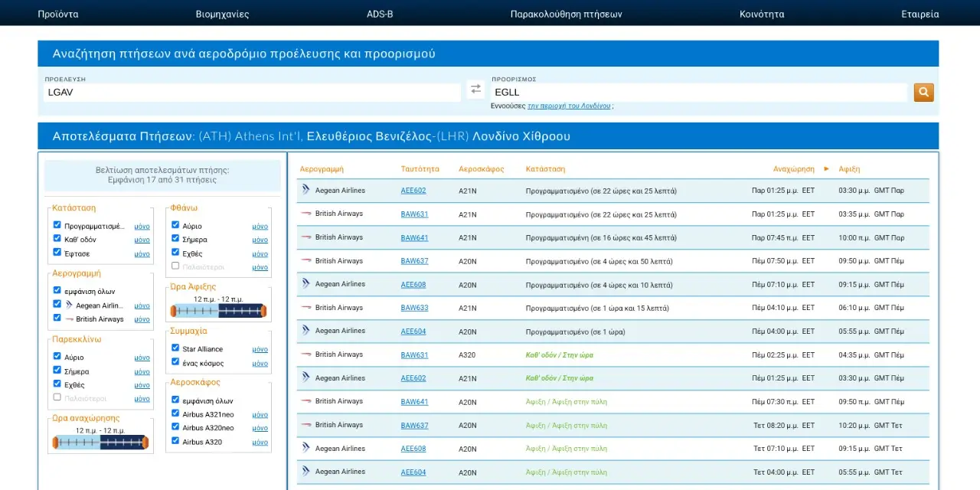Screen dimensions: 980x490
Task: Toggle Σήμερα checkbox under Φθάνω
Action: (175, 239)
